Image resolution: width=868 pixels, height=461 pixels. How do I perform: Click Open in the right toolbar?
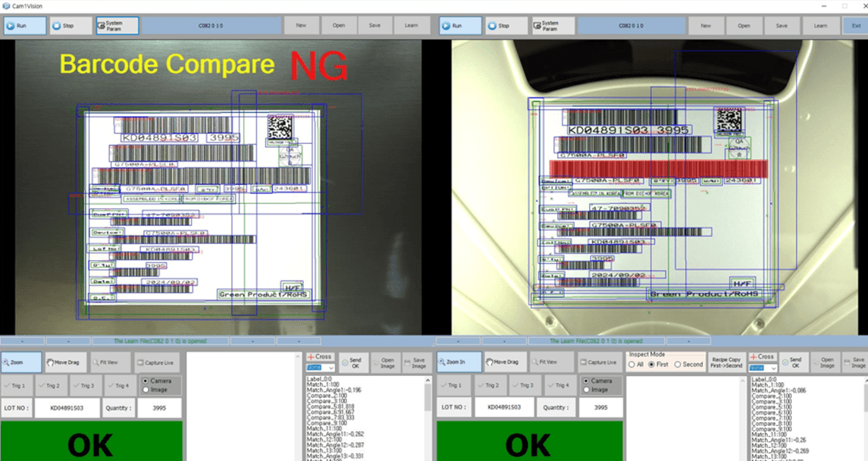(744, 26)
